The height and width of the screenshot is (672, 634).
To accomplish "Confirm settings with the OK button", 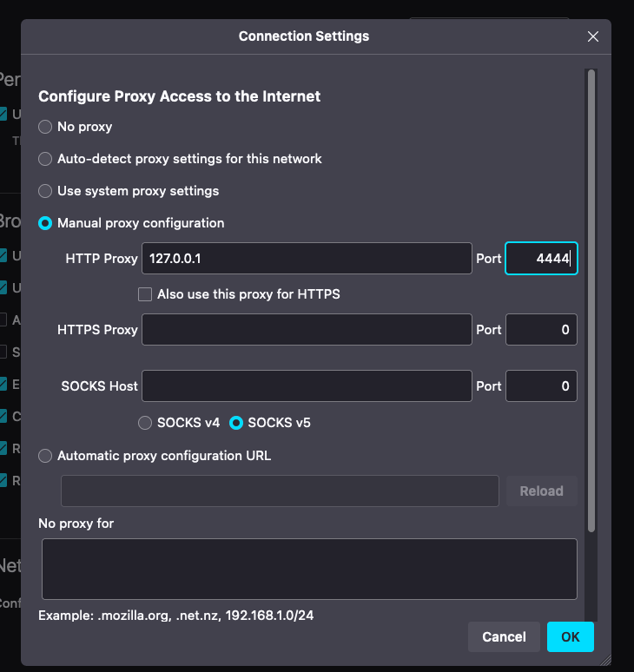I will tap(571, 637).
